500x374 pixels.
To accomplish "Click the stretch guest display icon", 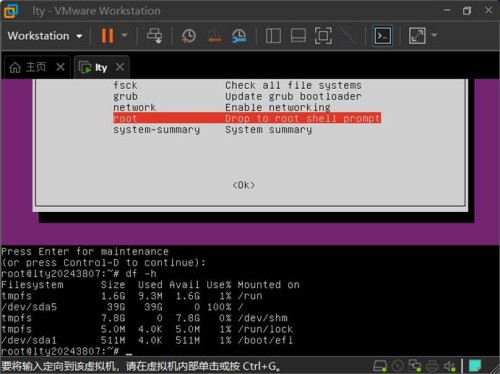I will point(417,36).
